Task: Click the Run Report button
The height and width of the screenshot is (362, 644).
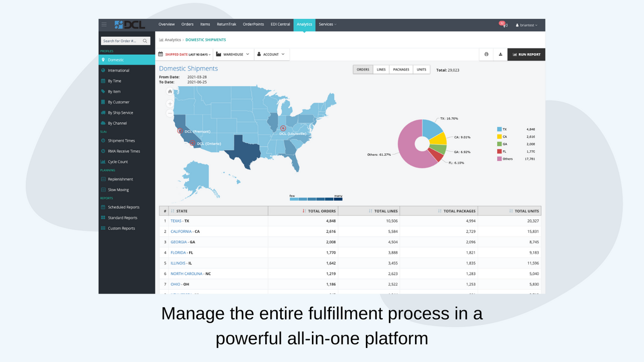Action: [x=526, y=54]
